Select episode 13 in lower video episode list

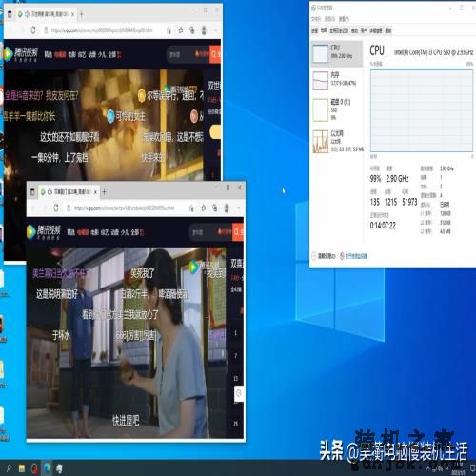(x=235, y=379)
